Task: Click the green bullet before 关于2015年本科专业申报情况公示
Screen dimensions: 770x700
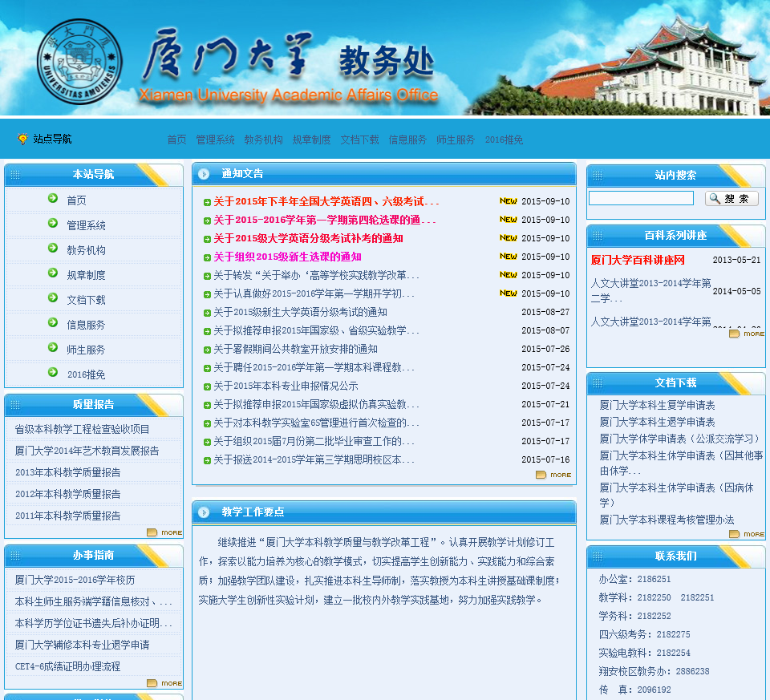Action: coord(207,386)
